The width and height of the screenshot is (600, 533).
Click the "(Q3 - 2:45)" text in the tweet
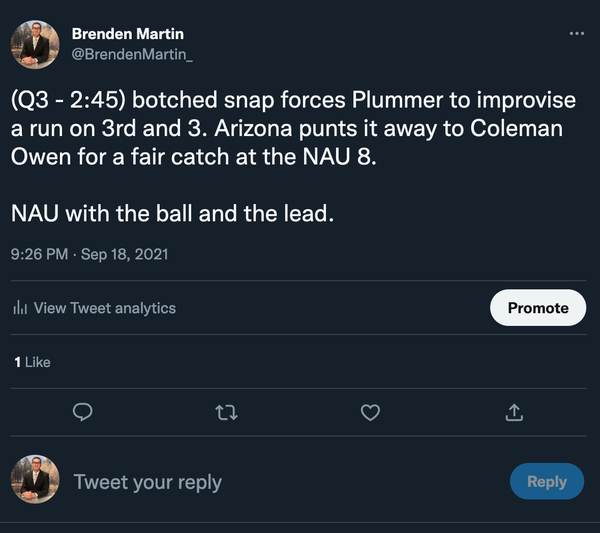pyautogui.click(x=66, y=103)
